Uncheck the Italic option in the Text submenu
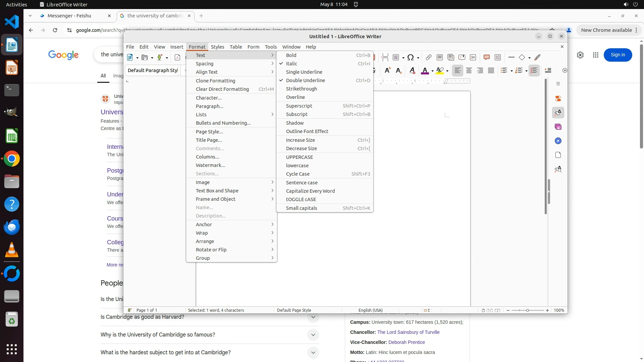This screenshot has height=362, width=644. [291, 64]
